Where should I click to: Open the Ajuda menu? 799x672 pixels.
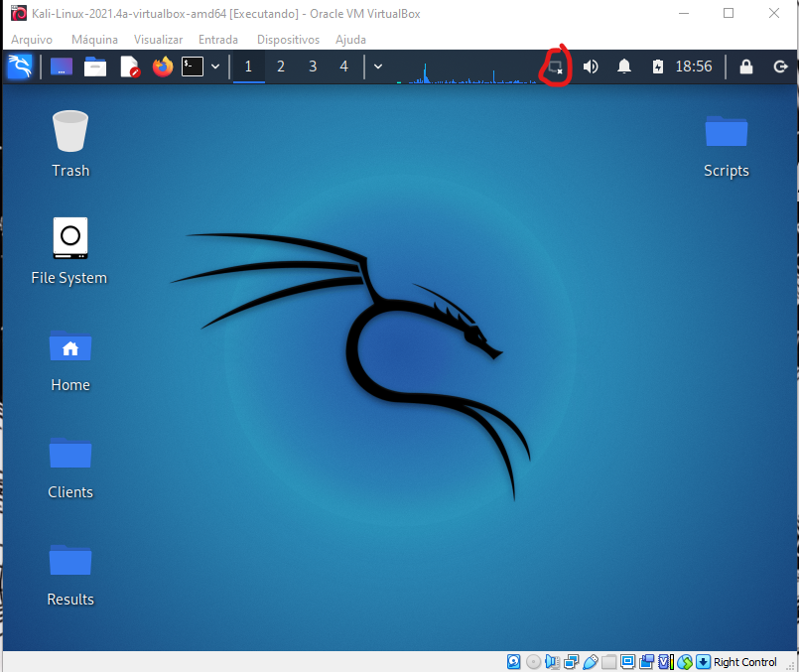[350, 40]
